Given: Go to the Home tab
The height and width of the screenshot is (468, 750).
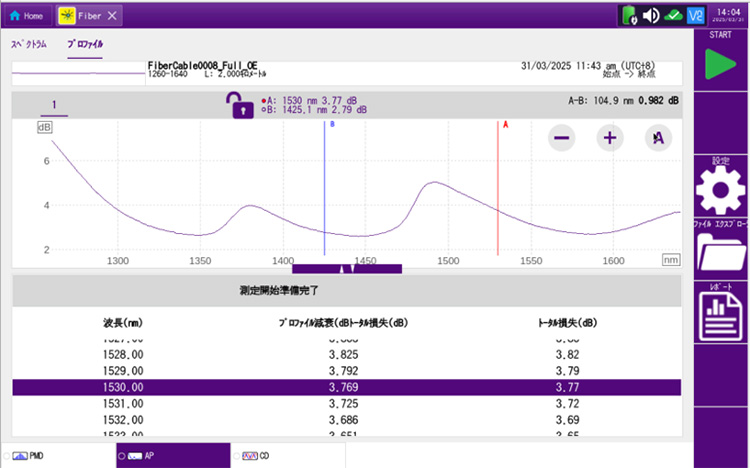Looking at the screenshot, I should (26, 16).
